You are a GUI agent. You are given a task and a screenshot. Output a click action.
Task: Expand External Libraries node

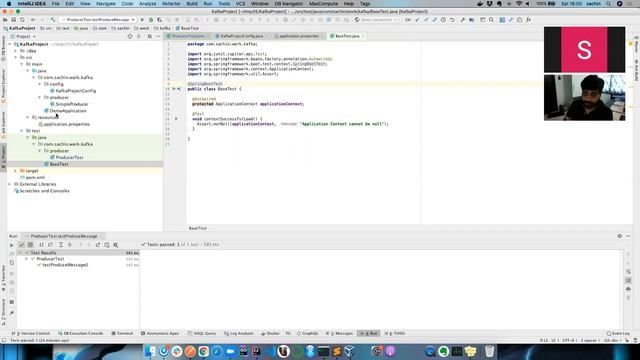[x=10, y=184]
